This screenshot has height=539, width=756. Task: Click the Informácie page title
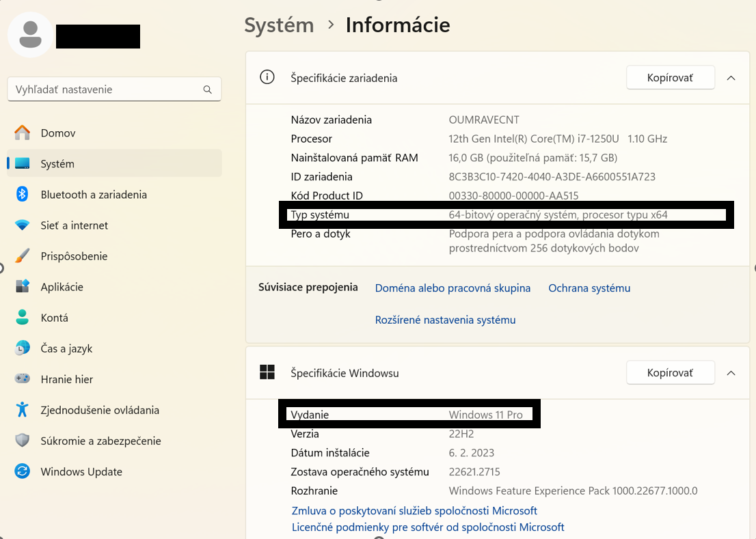(398, 25)
